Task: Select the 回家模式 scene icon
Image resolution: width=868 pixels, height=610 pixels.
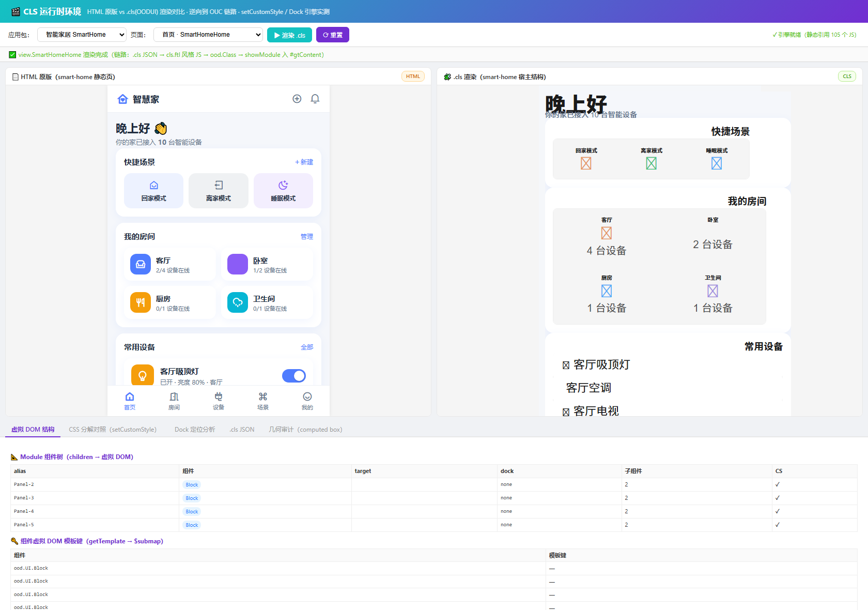Action: click(x=154, y=185)
